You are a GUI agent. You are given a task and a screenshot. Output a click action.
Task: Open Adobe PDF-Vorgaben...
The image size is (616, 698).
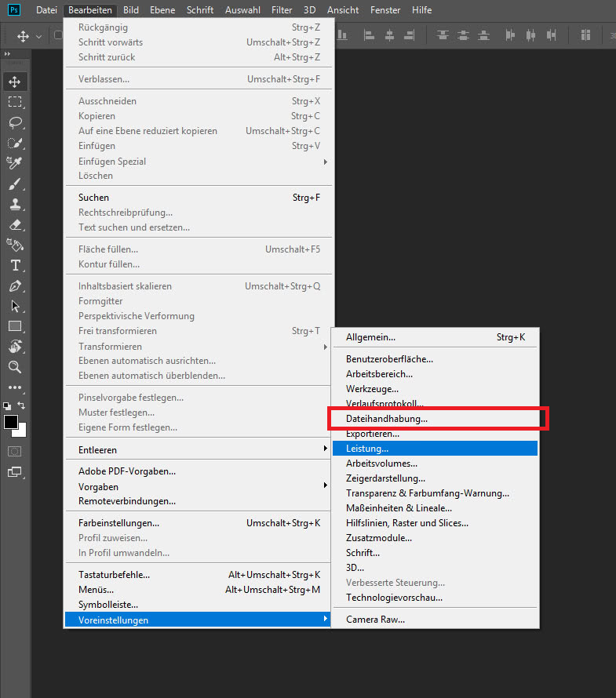tap(199, 471)
